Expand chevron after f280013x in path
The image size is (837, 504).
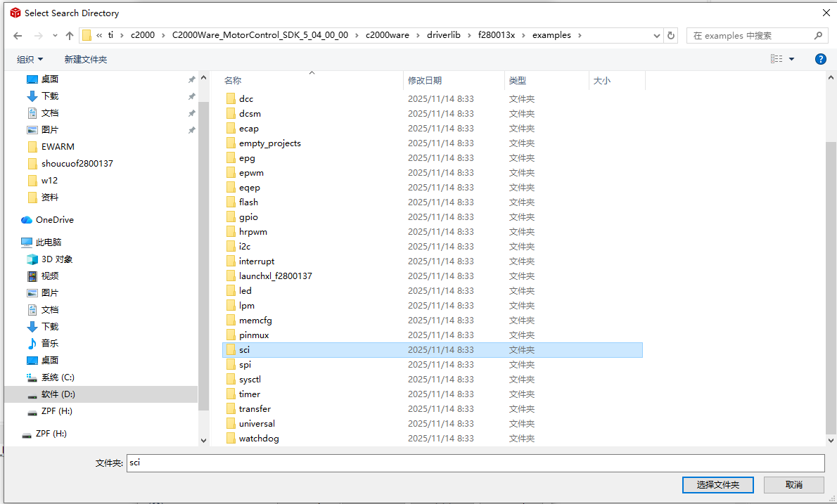524,36
